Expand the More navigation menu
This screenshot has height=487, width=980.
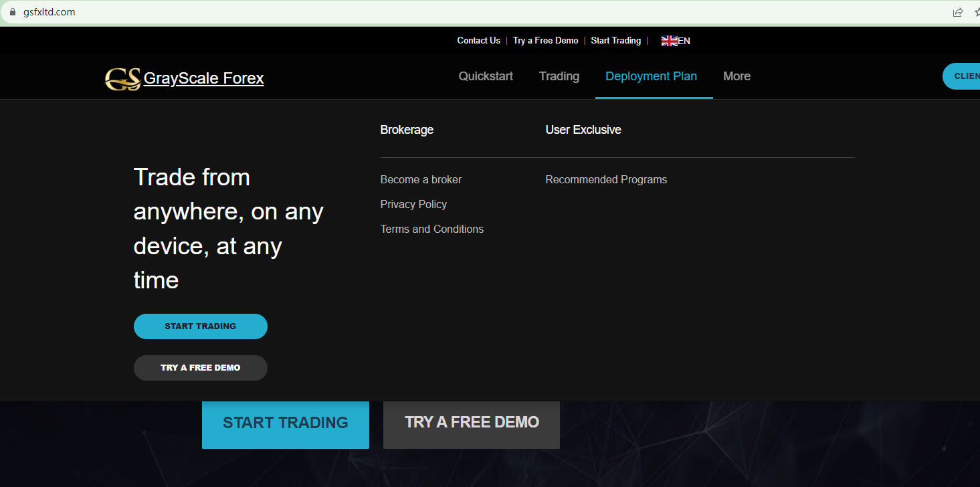pyautogui.click(x=737, y=76)
